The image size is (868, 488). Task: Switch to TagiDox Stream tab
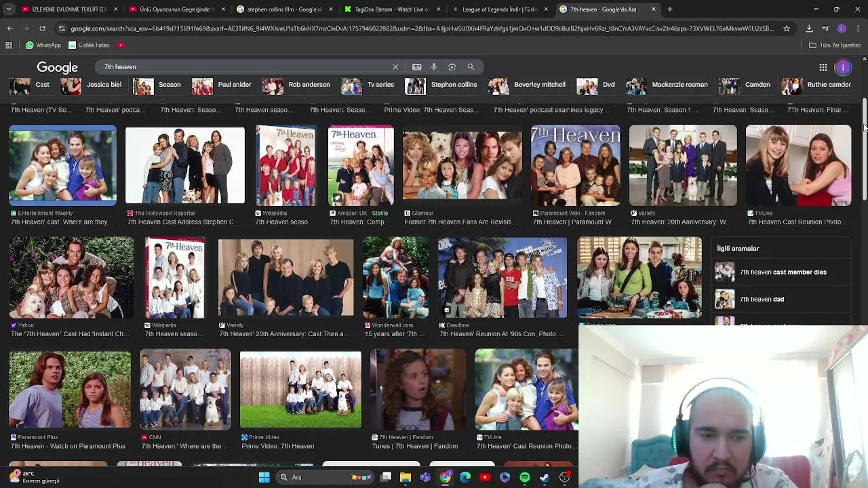tap(392, 9)
